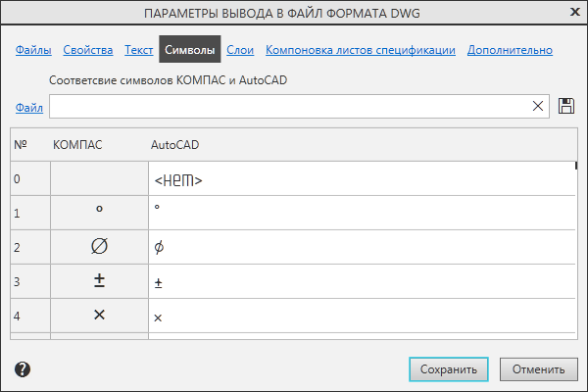Image resolution: width=588 pixels, height=392 pixels.
Task: Select the plus-minus symbol in КОМПАС column
Action: point(99,281)
